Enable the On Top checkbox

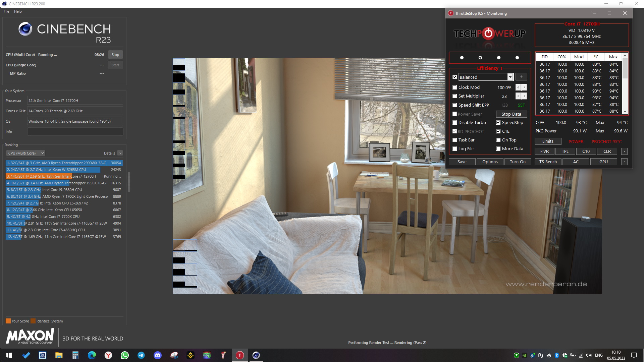coord(498,140)
